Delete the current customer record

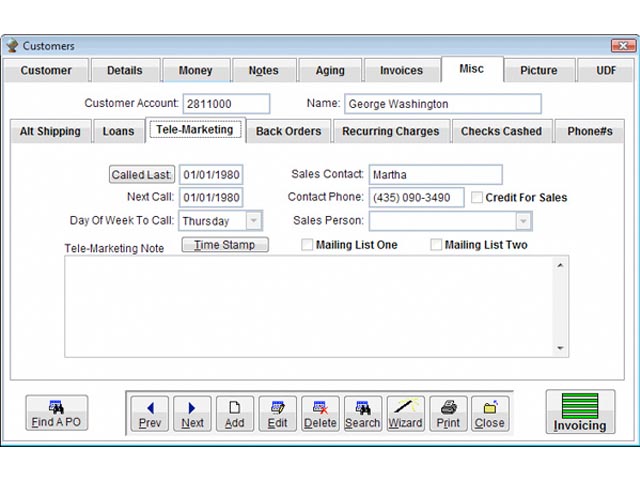[320, 413]
